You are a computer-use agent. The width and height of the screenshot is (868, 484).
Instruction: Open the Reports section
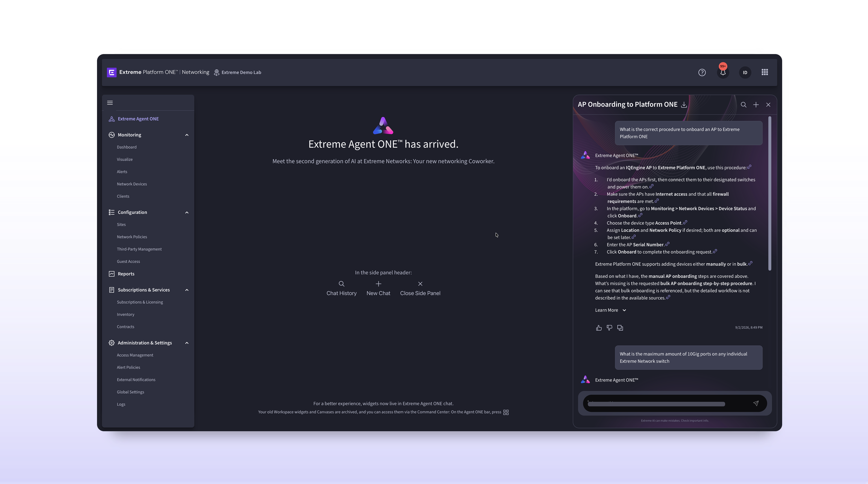[126, 274]
